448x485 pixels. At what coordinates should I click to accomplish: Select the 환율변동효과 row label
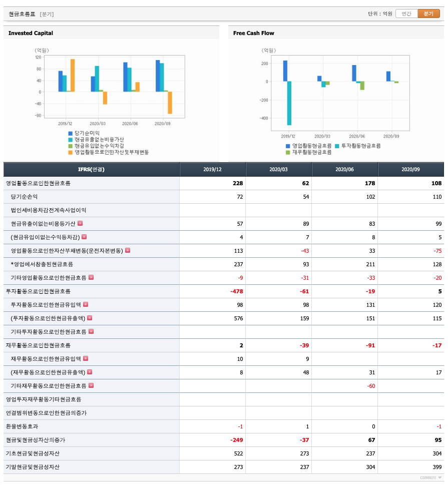point(22,426)
